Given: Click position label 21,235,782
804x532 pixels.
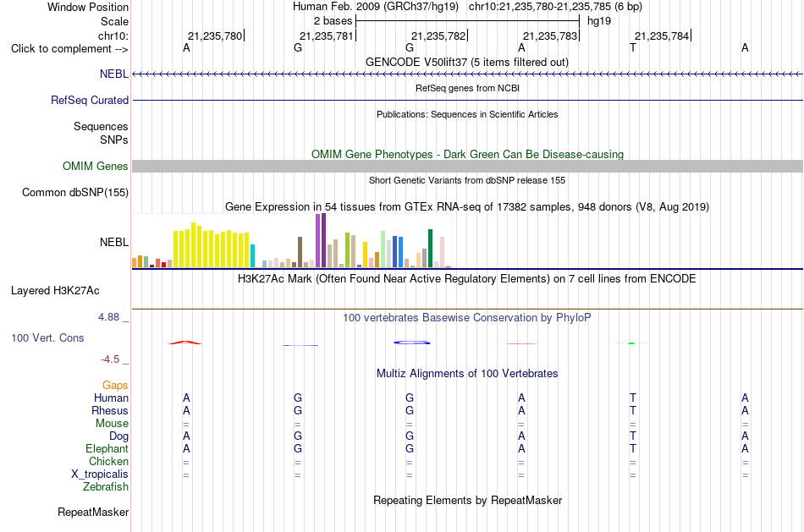Looking at the screenshot, I should (438, 36).
